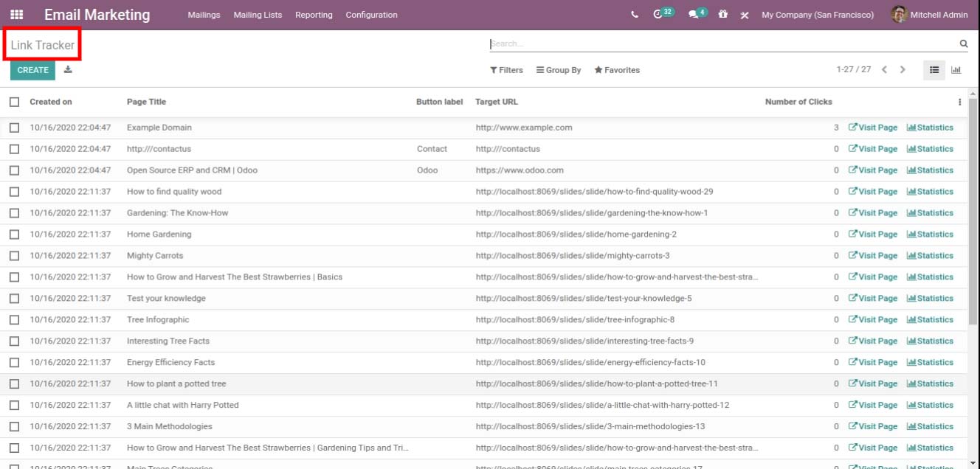Open Statistics for Home Gardening row

930,234
